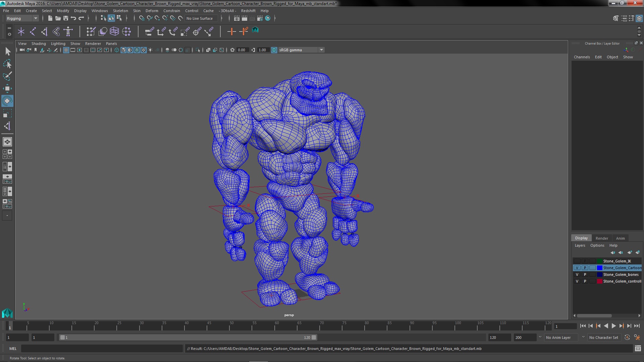
Task: Select the Scale tool in toolbox
Action: (x=7, y=113)
